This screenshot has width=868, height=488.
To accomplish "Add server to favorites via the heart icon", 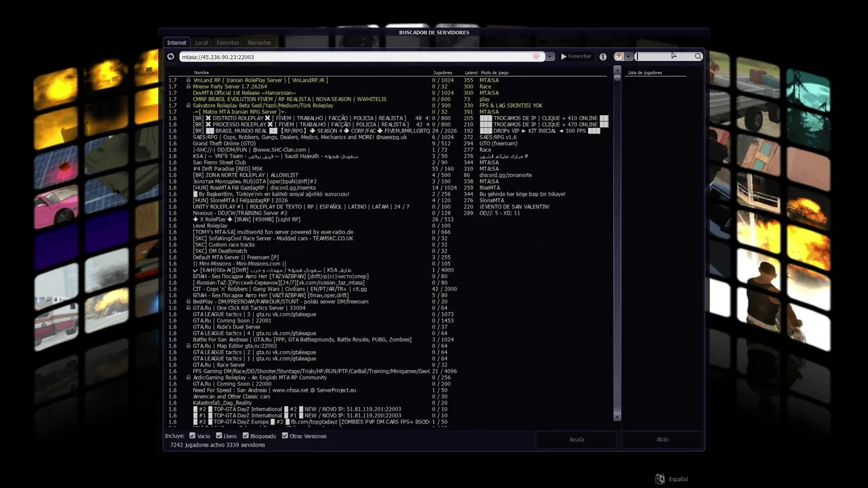I will coord(536,57).
